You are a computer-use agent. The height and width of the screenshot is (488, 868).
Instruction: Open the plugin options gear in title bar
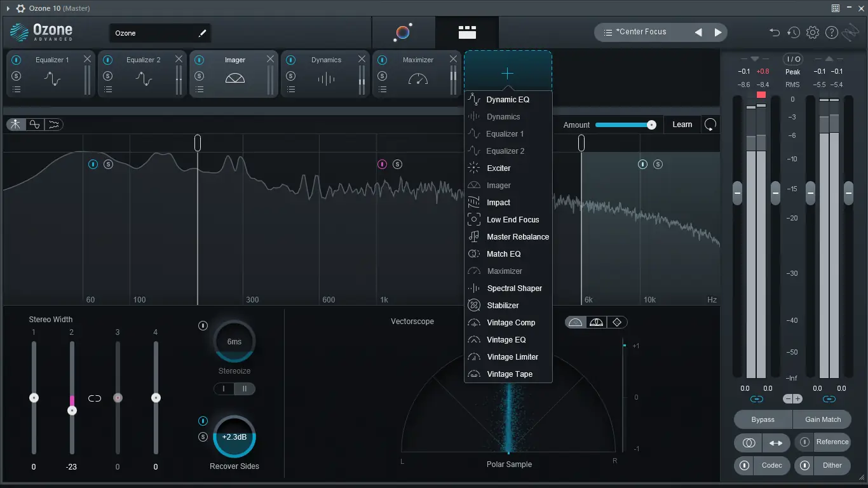point(21,8)
